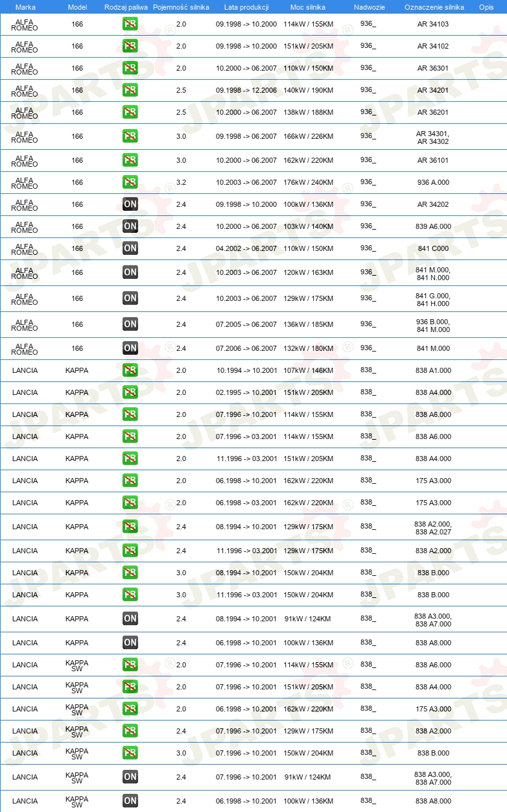
Task: Click the 841 C000 engine code
Action: (433, 249)
